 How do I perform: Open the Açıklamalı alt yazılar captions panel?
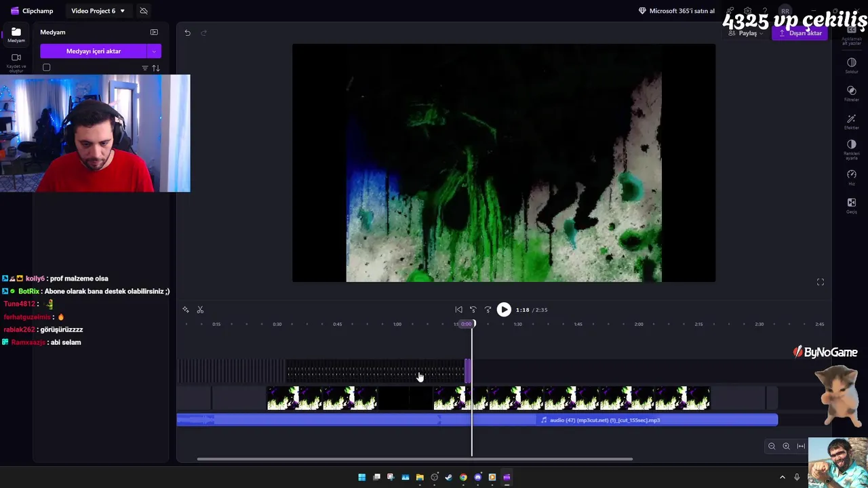pos(852,35)
